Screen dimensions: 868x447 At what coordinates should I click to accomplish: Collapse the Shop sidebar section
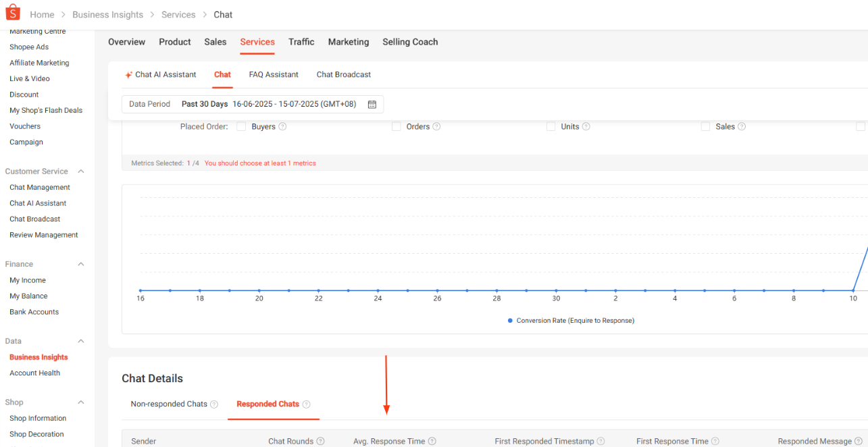point(81,402)
